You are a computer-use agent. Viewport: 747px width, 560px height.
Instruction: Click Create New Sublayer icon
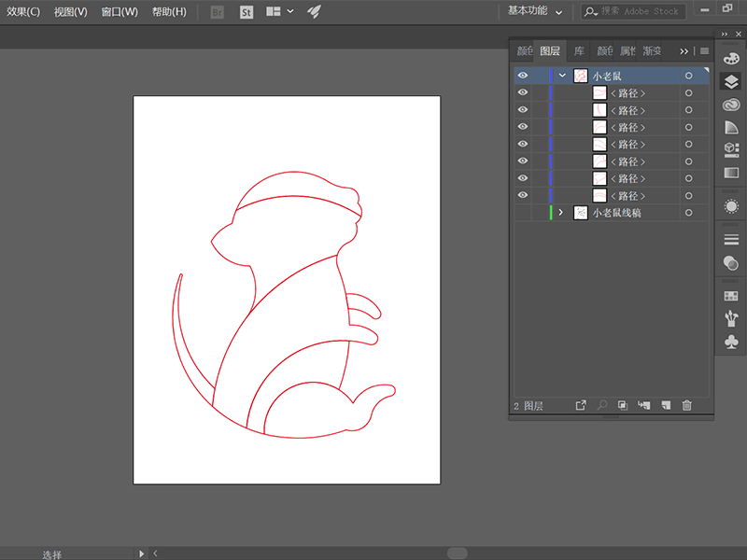(x=644, y=405)
